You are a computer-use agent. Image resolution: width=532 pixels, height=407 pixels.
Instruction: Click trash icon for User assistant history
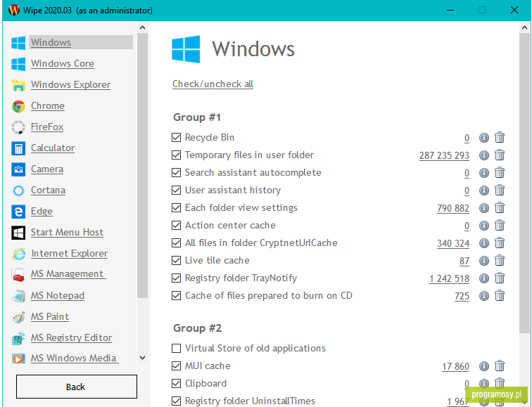point(500,190)
